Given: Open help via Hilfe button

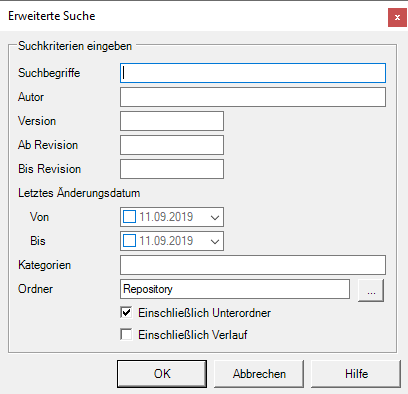Looking at the screenshot, I should (x=356, y=374).
